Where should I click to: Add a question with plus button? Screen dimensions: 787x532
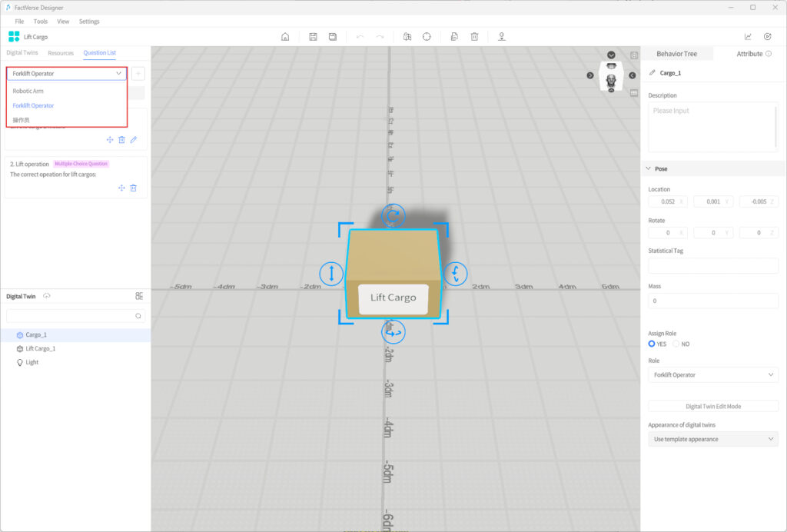coord(138,73)
